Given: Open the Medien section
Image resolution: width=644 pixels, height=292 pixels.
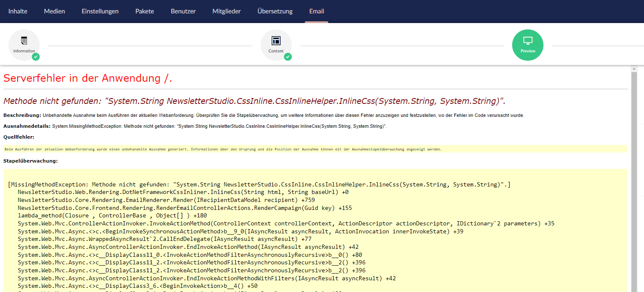Looking at the screenshot, I should click(x=54, y=11).
